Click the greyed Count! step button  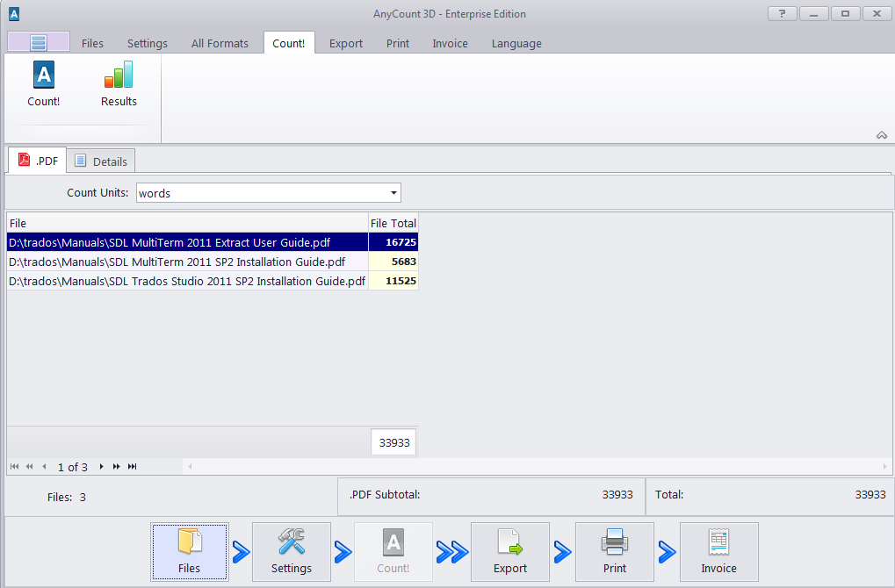click(393, 551)
